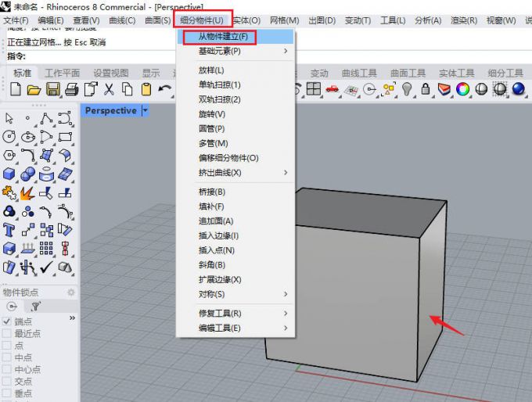
Task: Open the 物件锁点 panel gear settings
Action: [71, 292]
